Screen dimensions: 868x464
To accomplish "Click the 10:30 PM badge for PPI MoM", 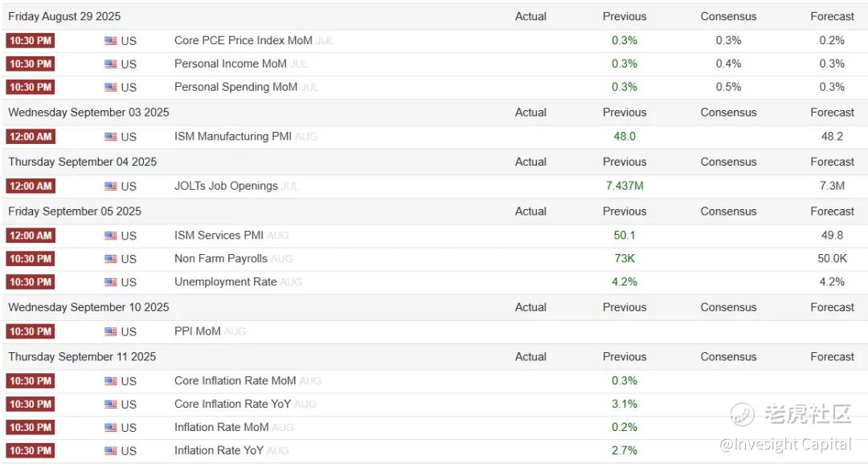I will [x=30, y=331].
